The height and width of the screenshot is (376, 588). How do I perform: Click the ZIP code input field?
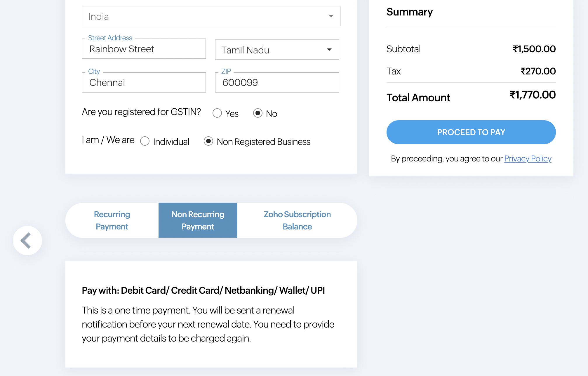pyautogui.click(x=277, y=82)
